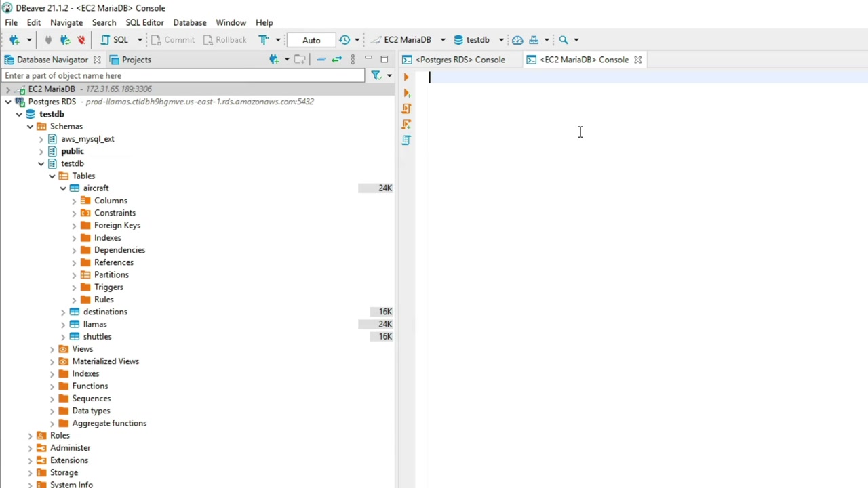Expand the Foreign Keys folder
The height and width of the screenshot is (488, 868).
(74, 226)
